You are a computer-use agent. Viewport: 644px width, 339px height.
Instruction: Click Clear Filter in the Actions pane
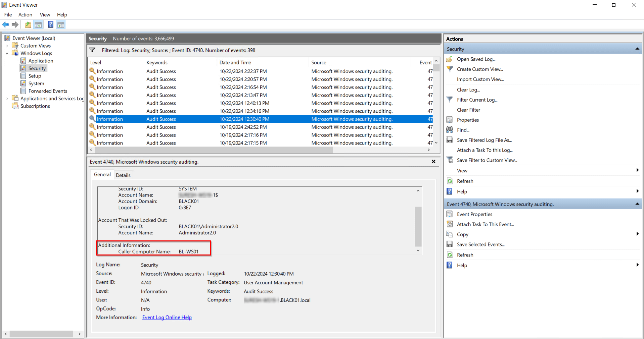[468, 110]
